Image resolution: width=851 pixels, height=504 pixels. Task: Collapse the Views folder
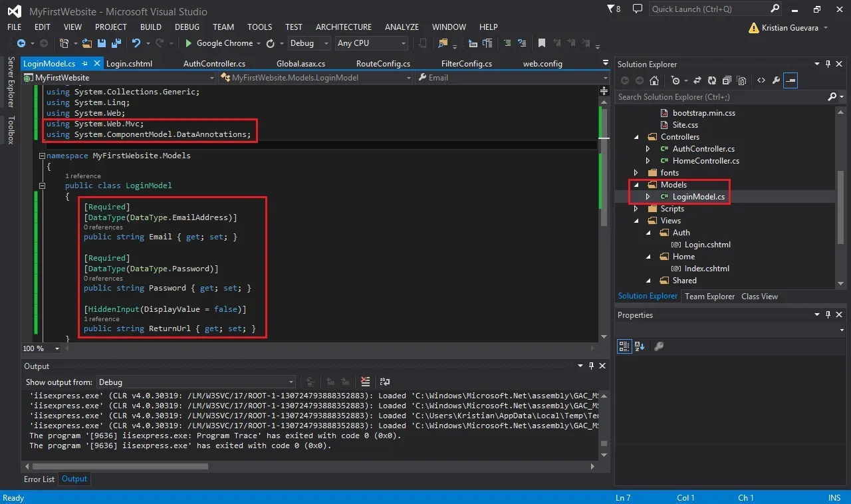[636, 221]
